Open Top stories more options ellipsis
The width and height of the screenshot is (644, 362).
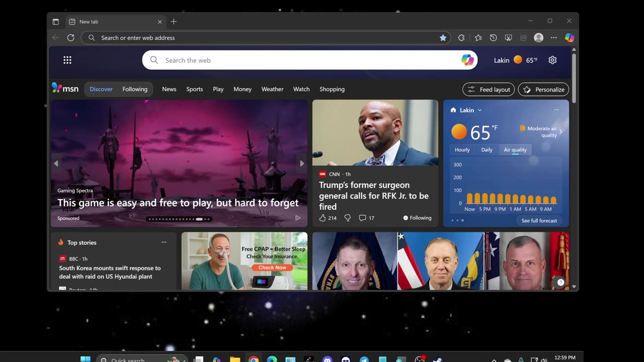(164, 242)
